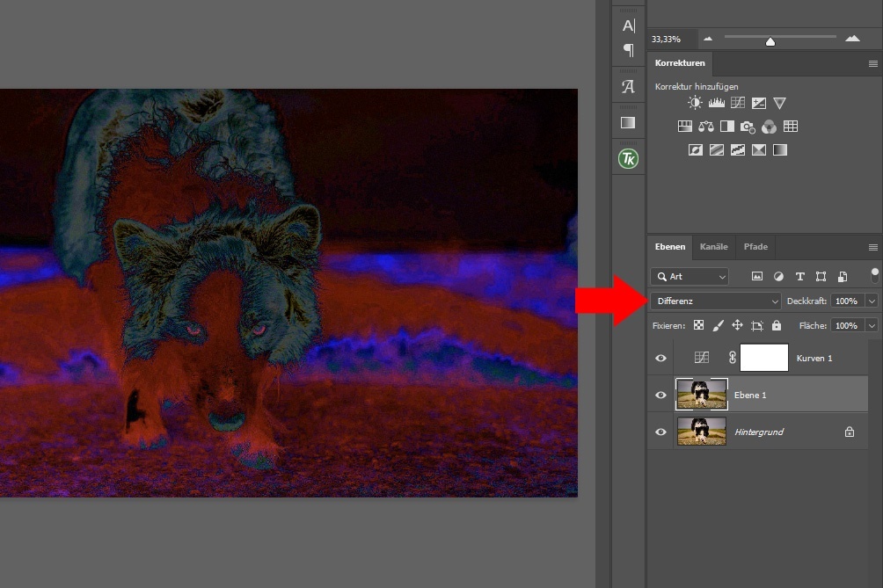Hide the Hintergrund layer
The height and width of the screenshot is (588, 883).
coord(660,432)
